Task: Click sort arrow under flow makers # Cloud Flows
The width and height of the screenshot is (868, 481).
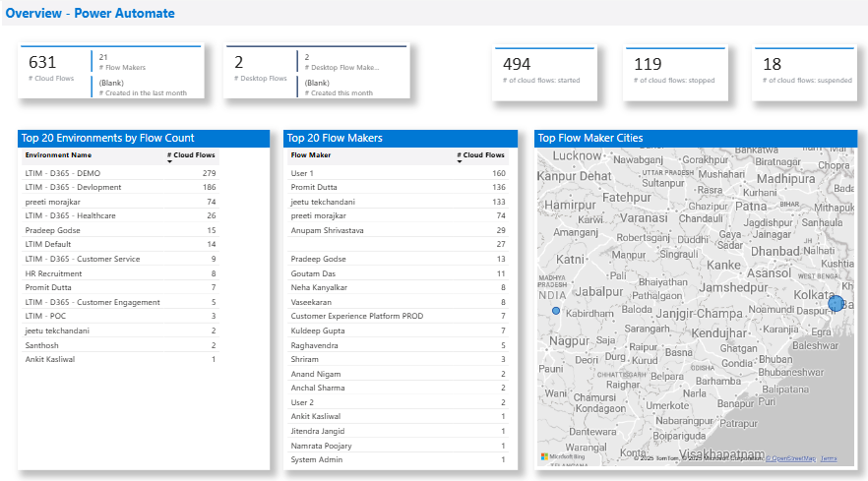Action: [460, 162]
